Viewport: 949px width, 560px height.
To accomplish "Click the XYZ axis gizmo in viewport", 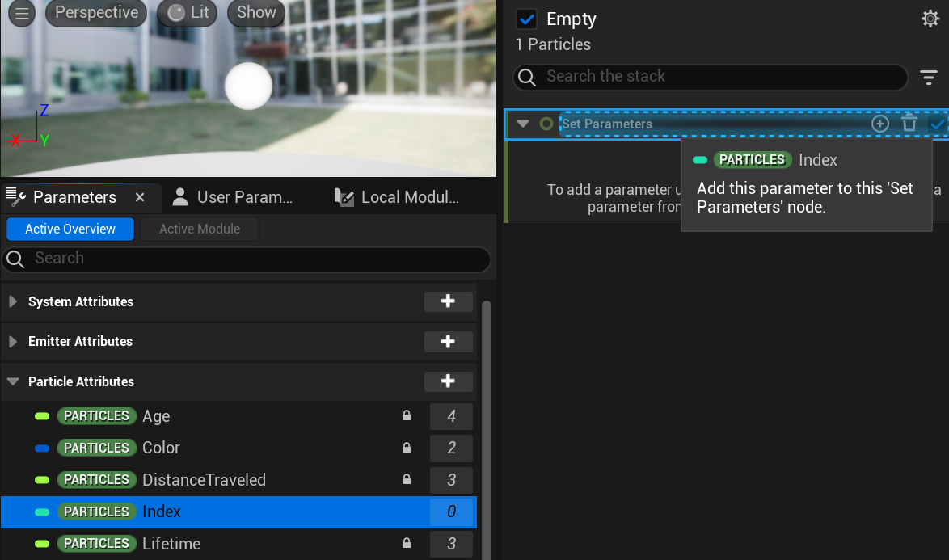I will tap(30, 127).
